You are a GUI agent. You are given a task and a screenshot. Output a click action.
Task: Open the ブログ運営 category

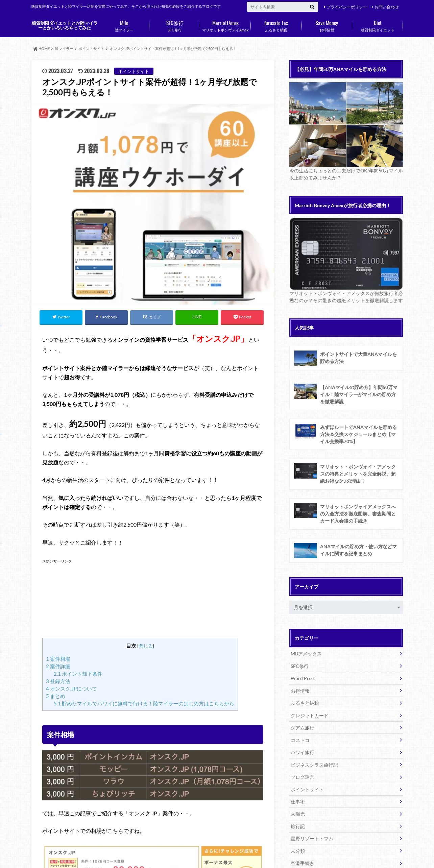pos(346,777)
